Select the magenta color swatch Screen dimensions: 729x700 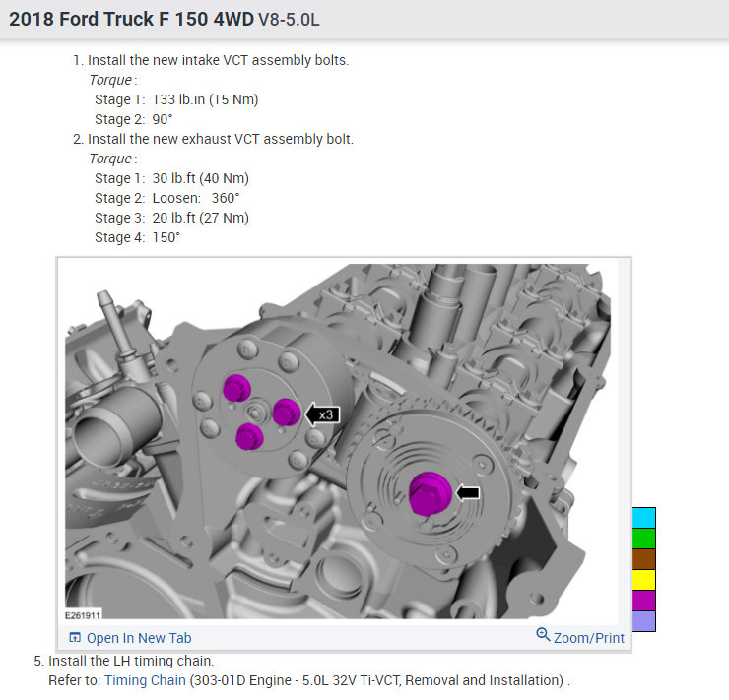click(644, 601)
